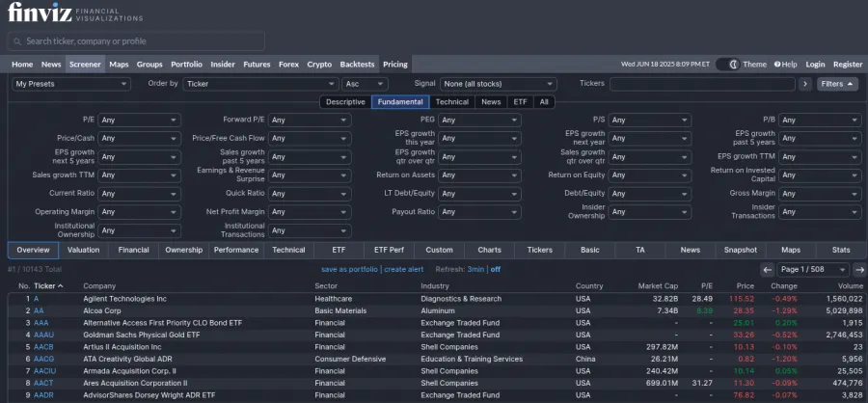868x403 pixels.
Task: Expand the Signal dropdown
Action: (498, 84)
